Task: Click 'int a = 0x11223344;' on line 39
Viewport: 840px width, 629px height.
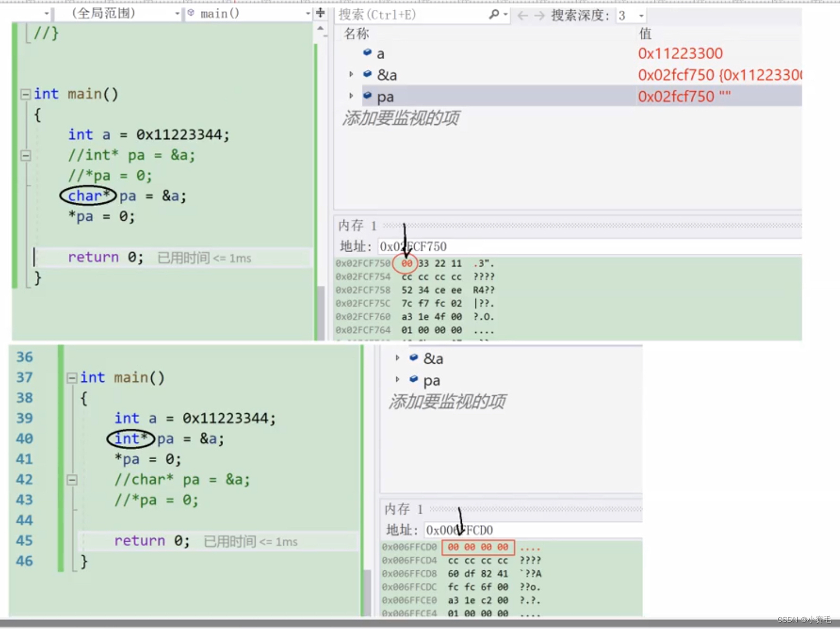Action: pyautogui.click(x=195, y=418)
